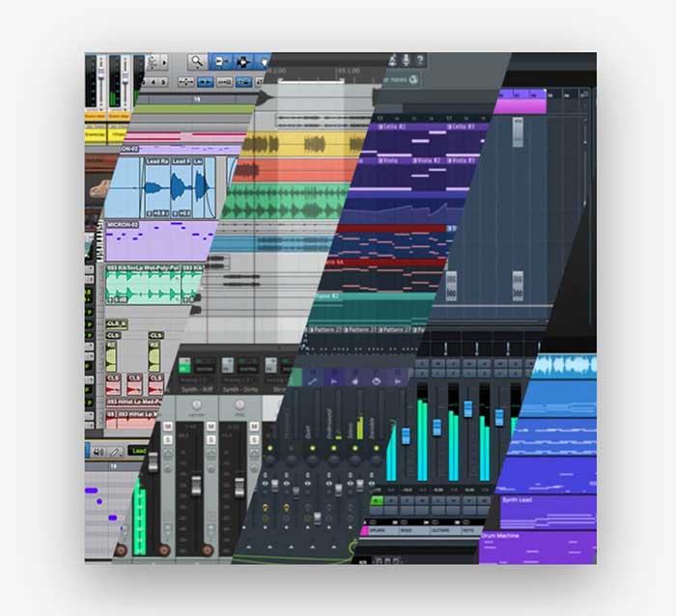
Task: Click the speaker icon left of the pencil
Action: point(99,452)
